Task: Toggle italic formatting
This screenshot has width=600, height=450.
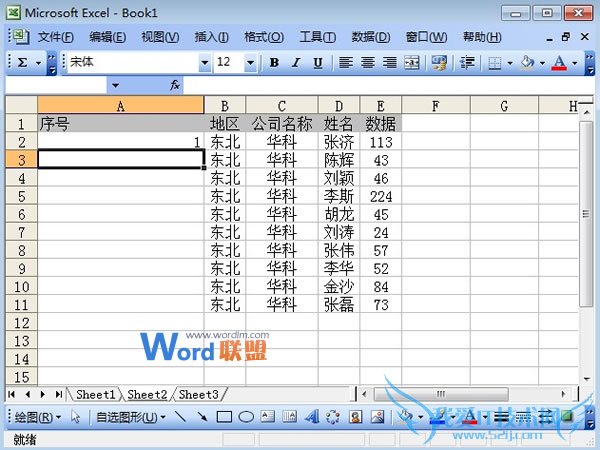Action: pyautogui.click(x=296, y=62)
